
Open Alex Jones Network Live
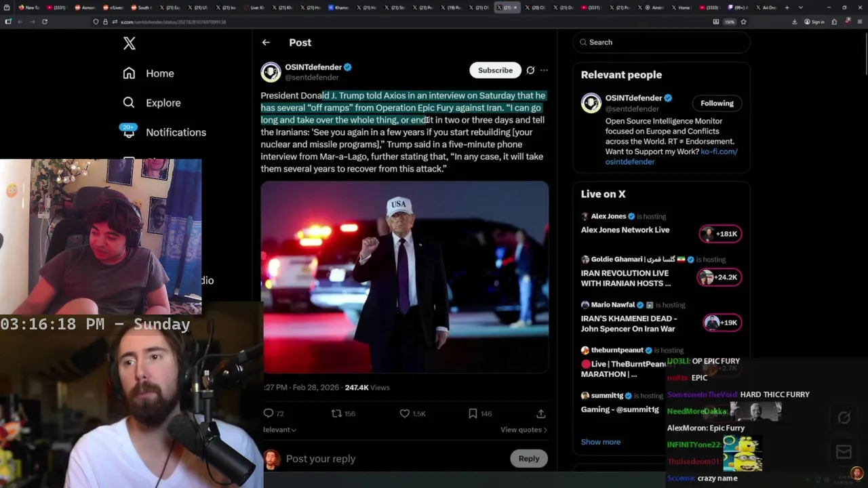click(625, 230)
